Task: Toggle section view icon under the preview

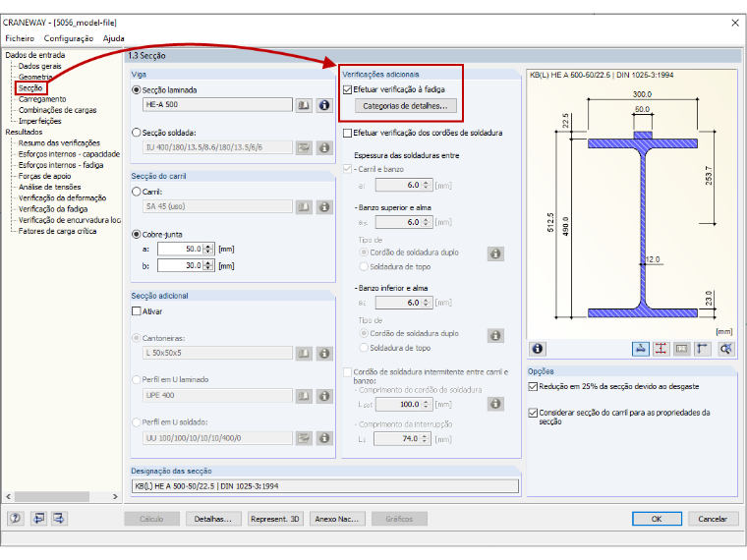Action: coord(641,349)
